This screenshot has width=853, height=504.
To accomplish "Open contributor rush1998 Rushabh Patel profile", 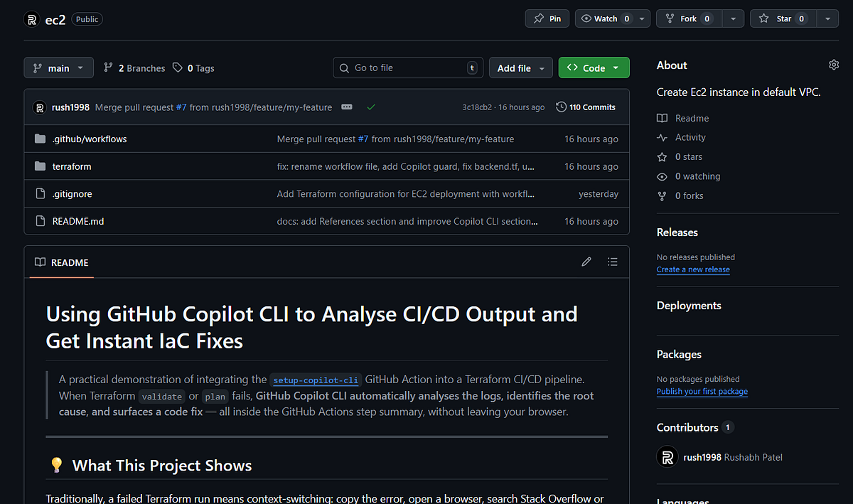I will coord(733,457).
